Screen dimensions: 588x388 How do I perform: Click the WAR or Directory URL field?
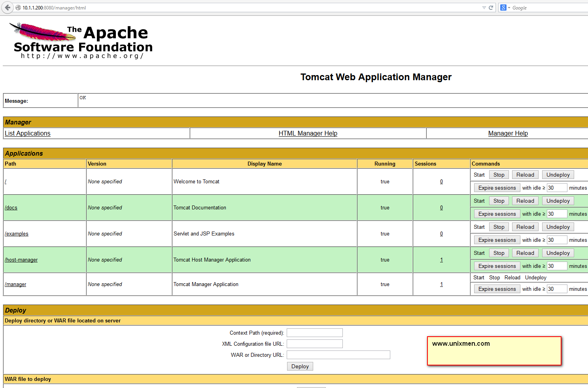coord(338,355)
